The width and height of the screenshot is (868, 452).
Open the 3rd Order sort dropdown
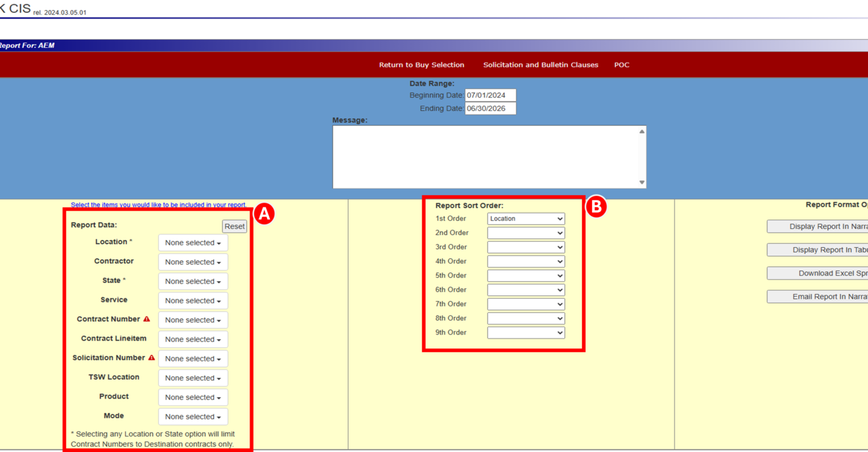coord(526,247)
